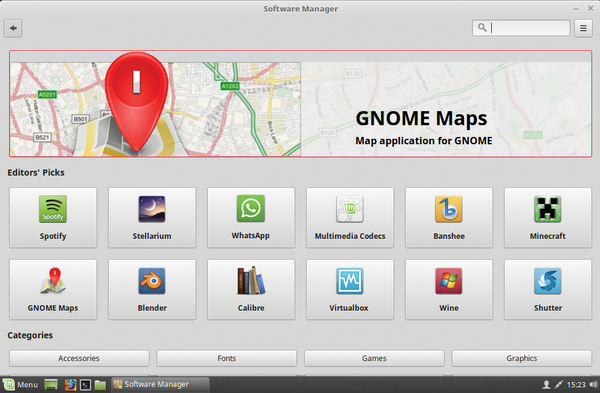Open the Blender app tile
The image size is (600, 393).
tap(152, 289)
